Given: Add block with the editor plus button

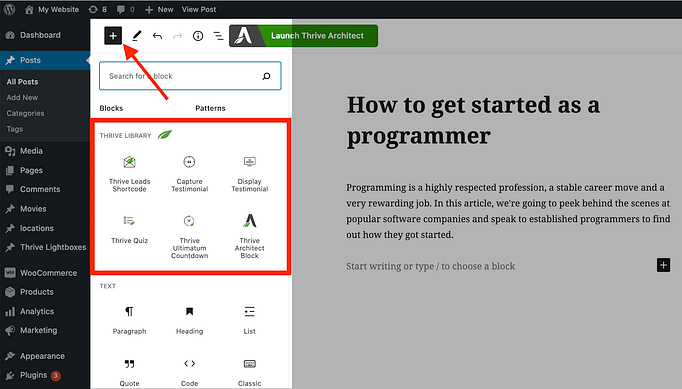Looking at the screenshot, I should tap(663, 265).
